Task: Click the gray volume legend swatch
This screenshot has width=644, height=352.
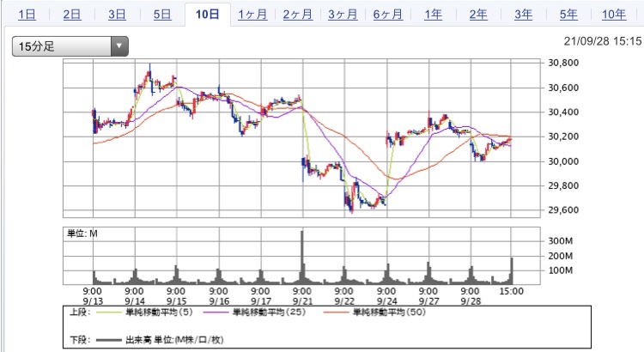Action: coord(109,340)
